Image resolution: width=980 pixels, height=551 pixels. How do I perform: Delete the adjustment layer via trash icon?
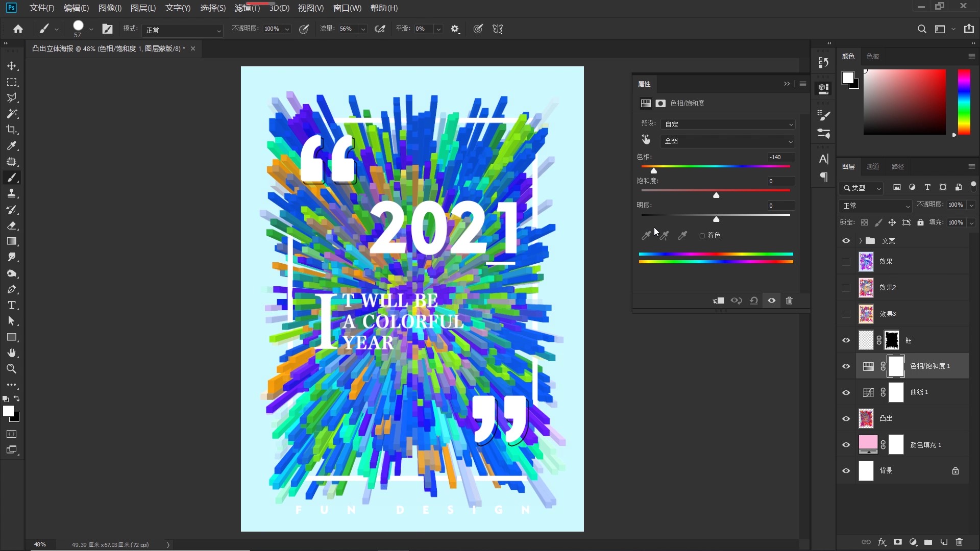(x=789, y=300)
